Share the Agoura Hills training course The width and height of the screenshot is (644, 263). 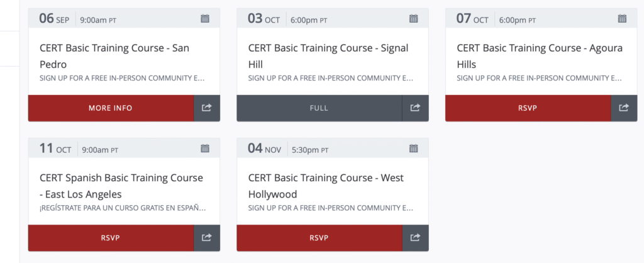[x=624, y=108]
